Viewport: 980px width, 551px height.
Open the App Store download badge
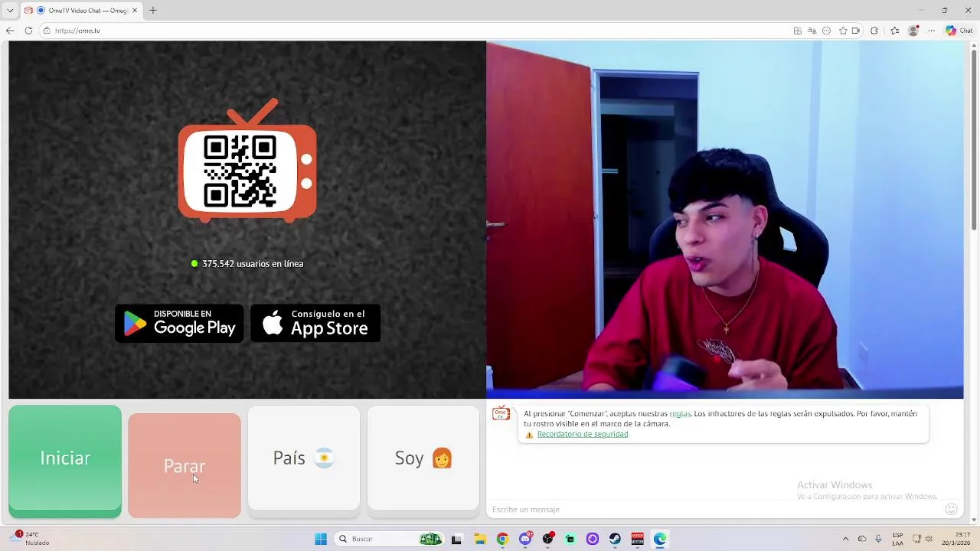coord(315,323)
